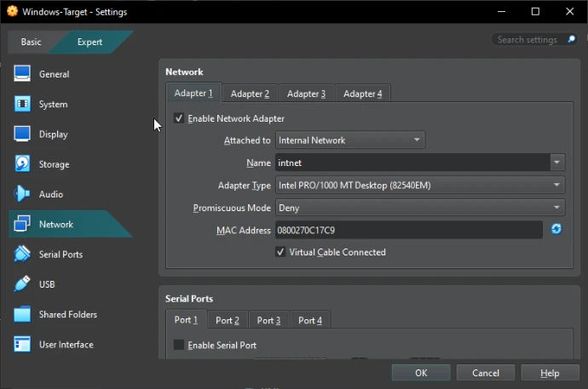Open the Audio category label

coord(51,194)
